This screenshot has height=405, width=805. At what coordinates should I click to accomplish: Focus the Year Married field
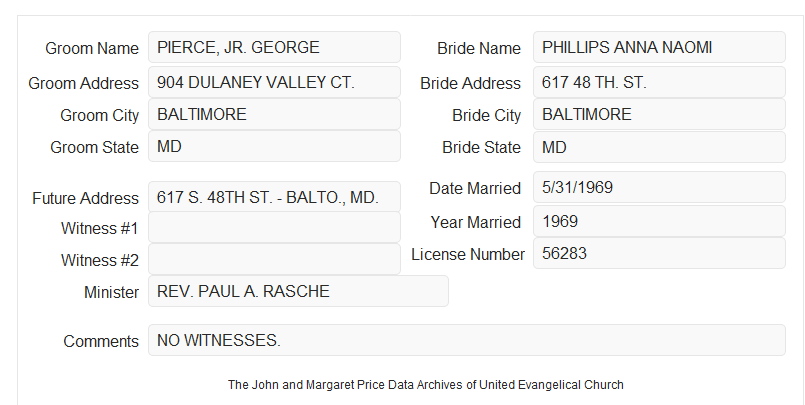pyautogui.click(x=659, y=221)
